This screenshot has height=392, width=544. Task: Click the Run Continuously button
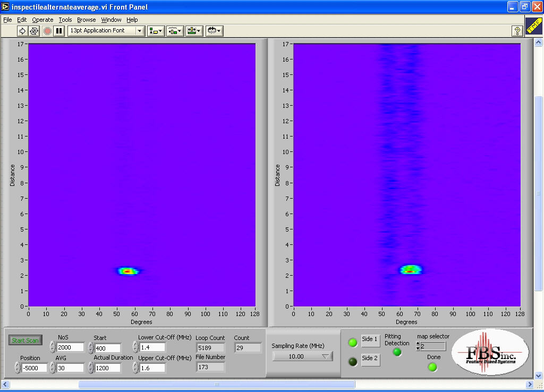[x=34, y=31]
